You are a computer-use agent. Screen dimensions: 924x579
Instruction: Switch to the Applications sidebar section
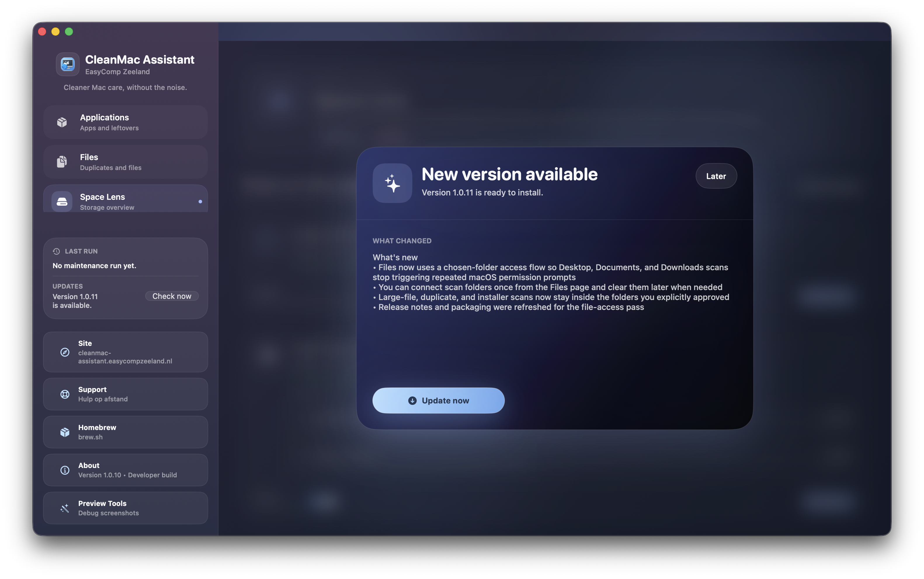[x=125, y=122]
